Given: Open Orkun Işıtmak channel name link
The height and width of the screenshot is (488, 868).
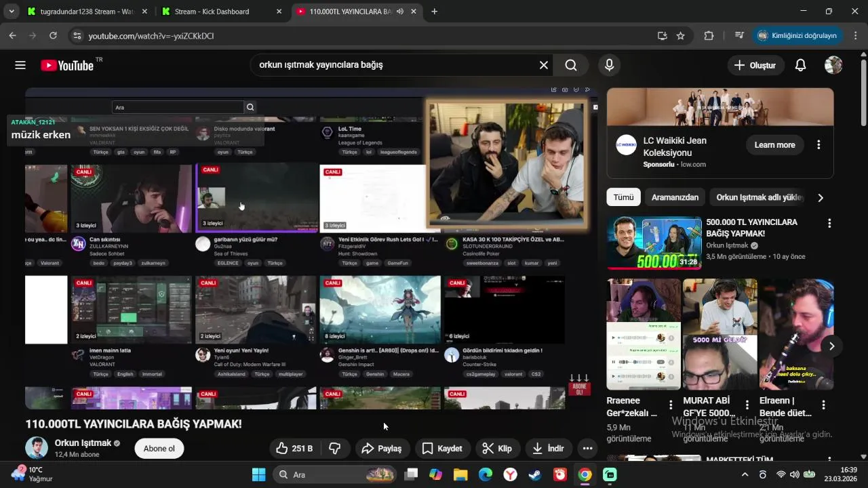Looking at the screenshot, I should pos(83,443).
